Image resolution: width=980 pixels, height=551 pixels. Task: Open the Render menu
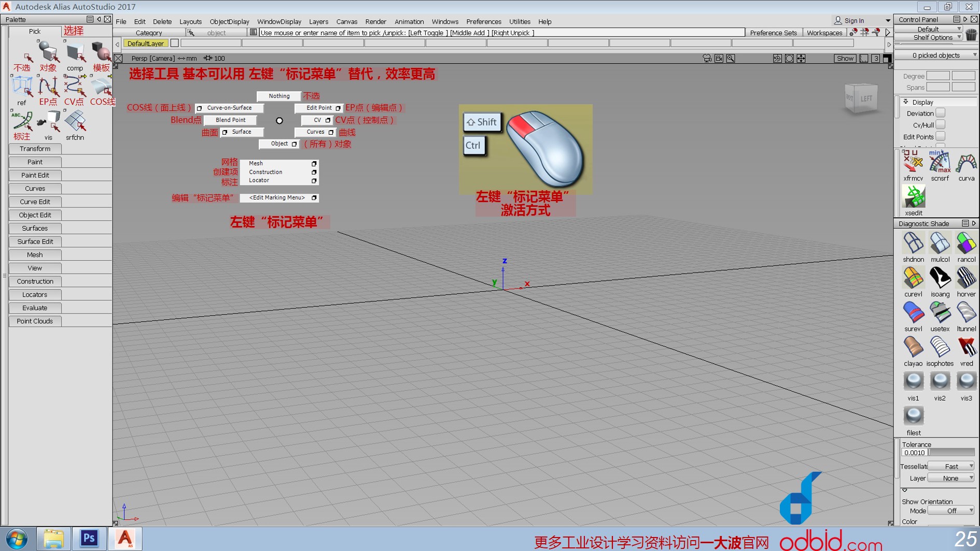[x=375, y=22]
